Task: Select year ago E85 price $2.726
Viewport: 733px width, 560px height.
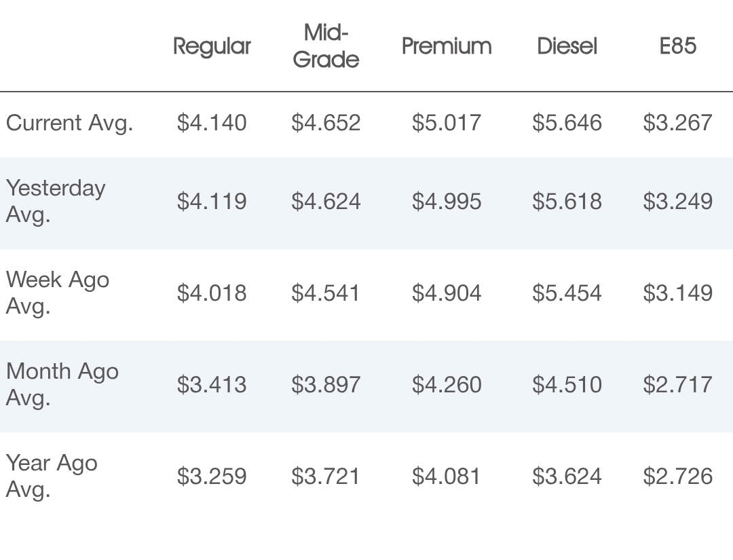Action: coord(677,477)
